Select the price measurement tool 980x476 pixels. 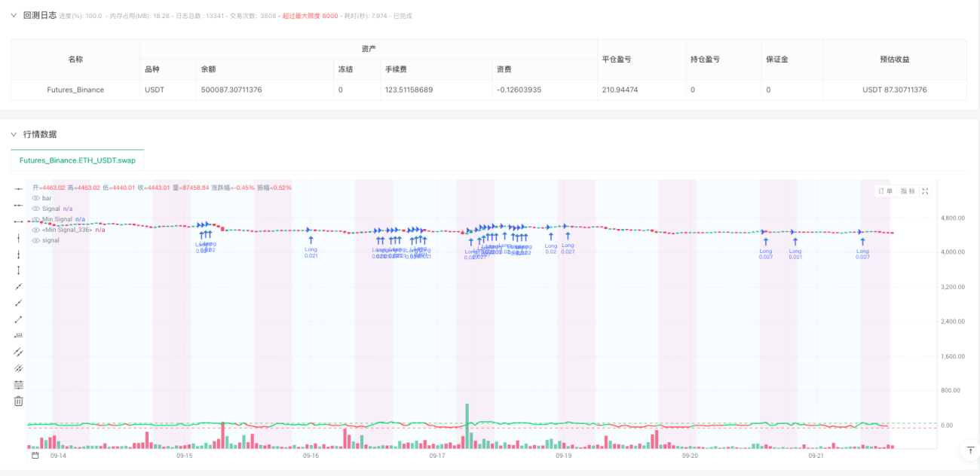19,335
